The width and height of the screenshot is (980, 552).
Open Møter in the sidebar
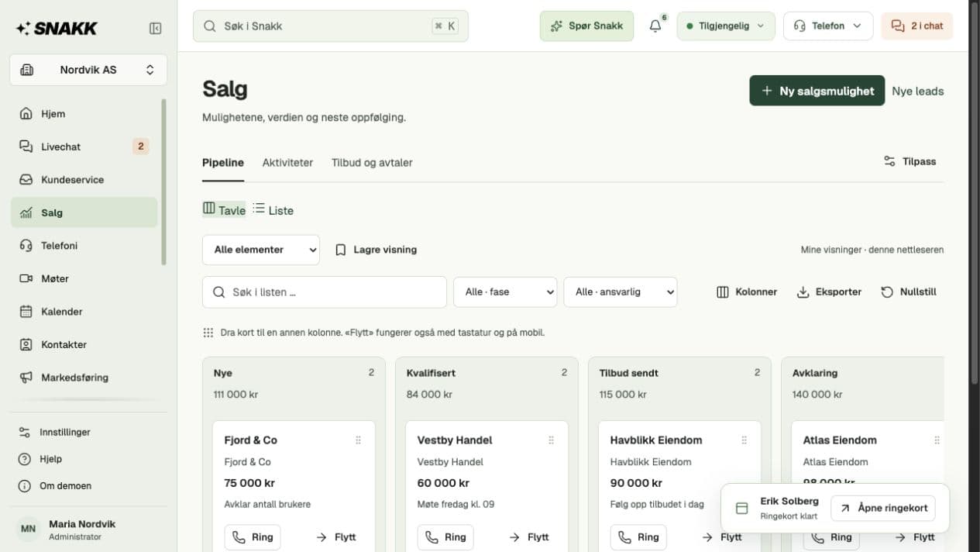84,278
